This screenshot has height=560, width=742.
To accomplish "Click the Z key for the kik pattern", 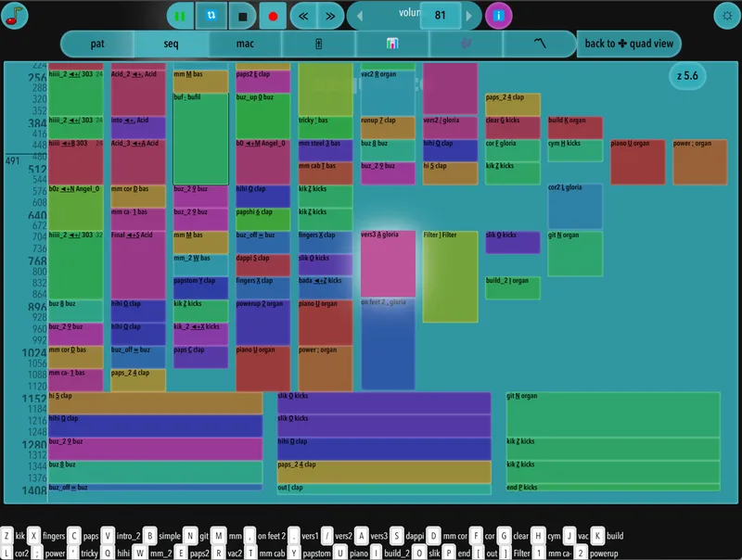I will point(6,536).
